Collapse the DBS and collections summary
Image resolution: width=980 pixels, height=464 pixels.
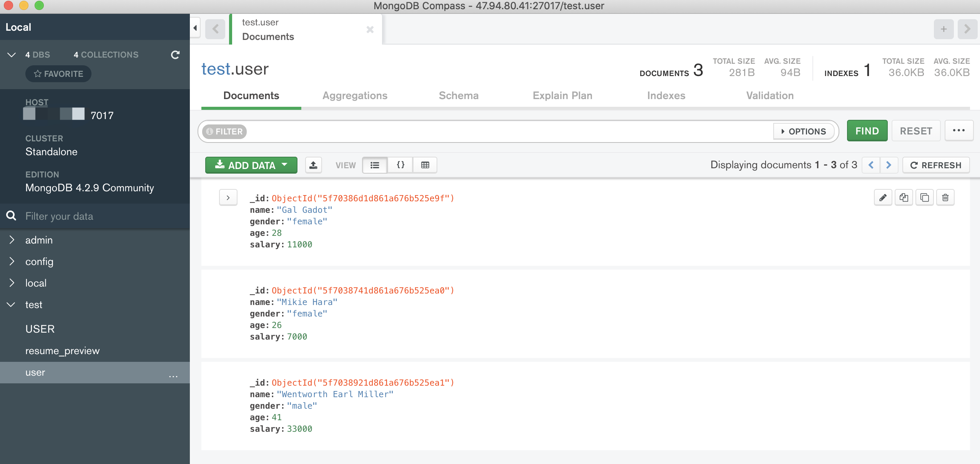12,55
